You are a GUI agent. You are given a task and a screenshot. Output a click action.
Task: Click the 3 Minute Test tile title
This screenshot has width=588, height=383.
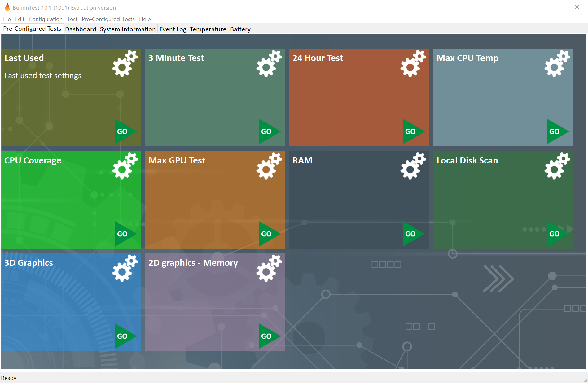point(176,58)
